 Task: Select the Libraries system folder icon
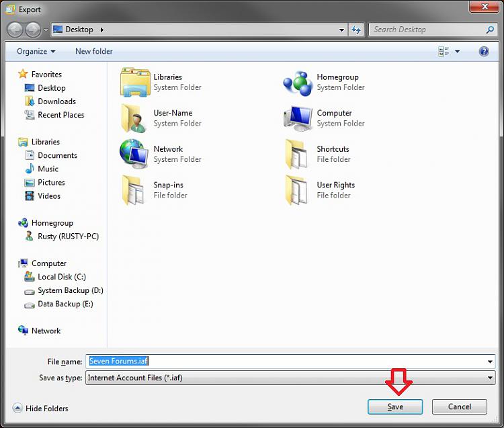135,82
